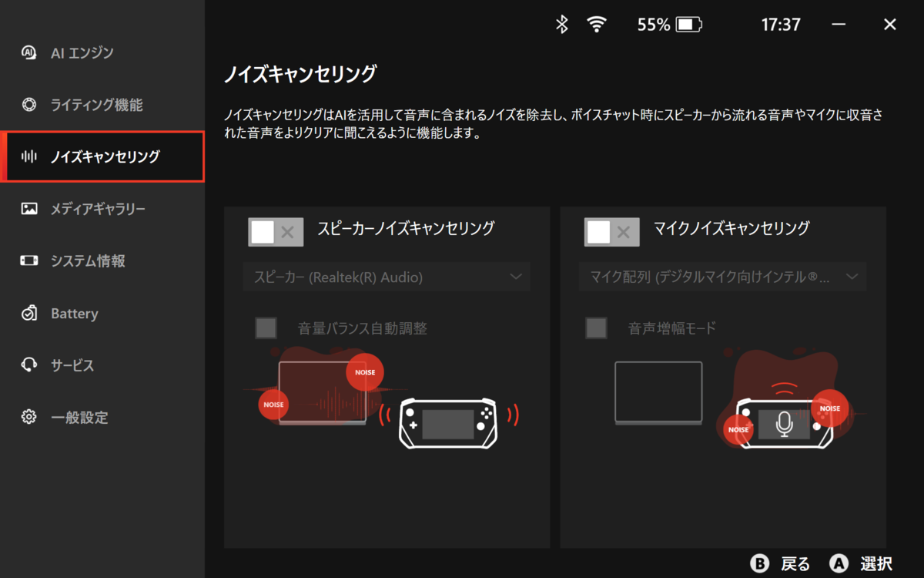Click the 一般設定 gear icon

coord(29,418)
